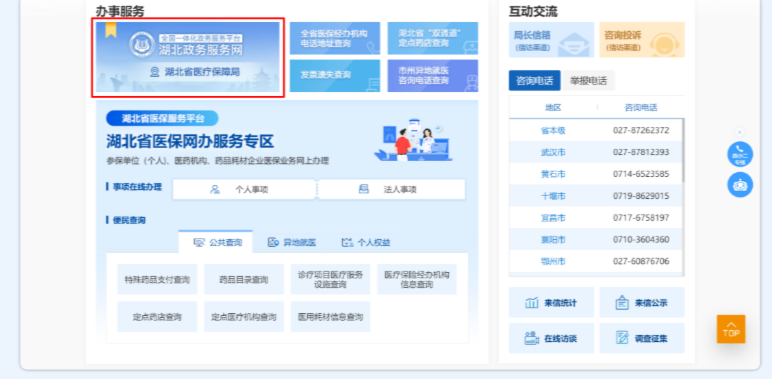Viewport: 772px width, 379px height.
Task: Click the pencil survey icon for 调查征集
Action: point(622,338)
